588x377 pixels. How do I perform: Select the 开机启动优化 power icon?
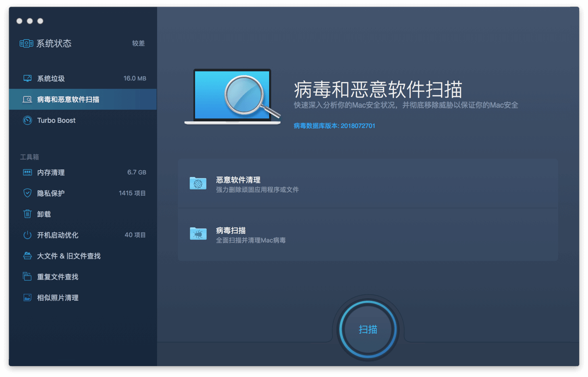tap(29, 235)
